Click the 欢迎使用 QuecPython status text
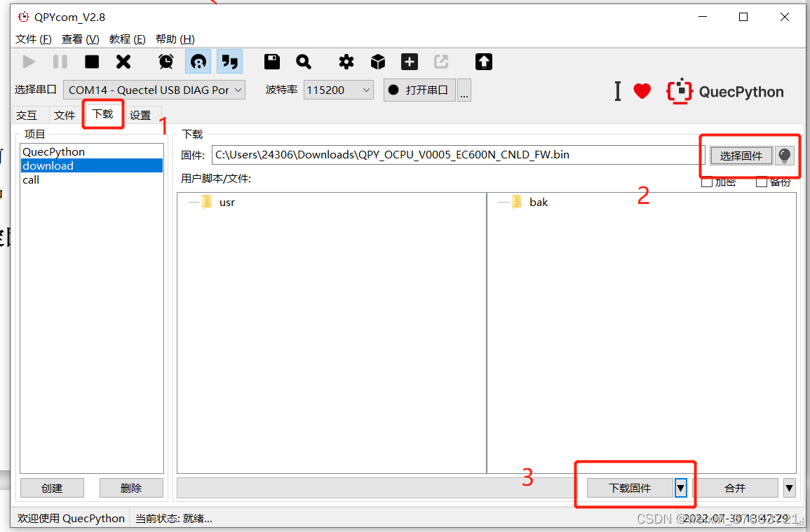 (x=72, y=518)
